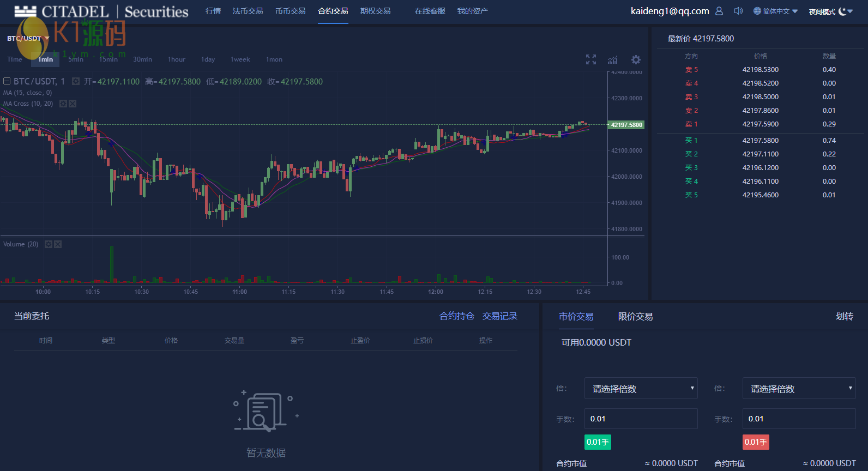Open the 交易记录 trade records link
Viewport: 868px width, 471px height.
click(x=500, y=316)
